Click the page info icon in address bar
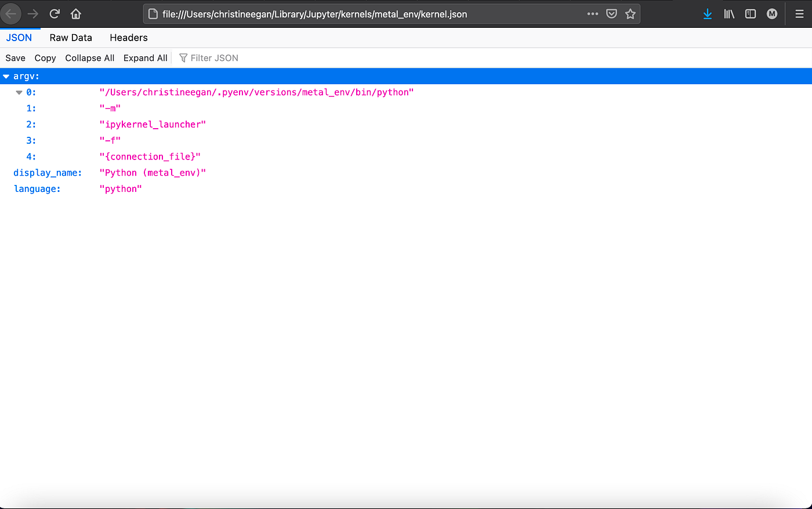Screen dimensions: 812x509 153,14
